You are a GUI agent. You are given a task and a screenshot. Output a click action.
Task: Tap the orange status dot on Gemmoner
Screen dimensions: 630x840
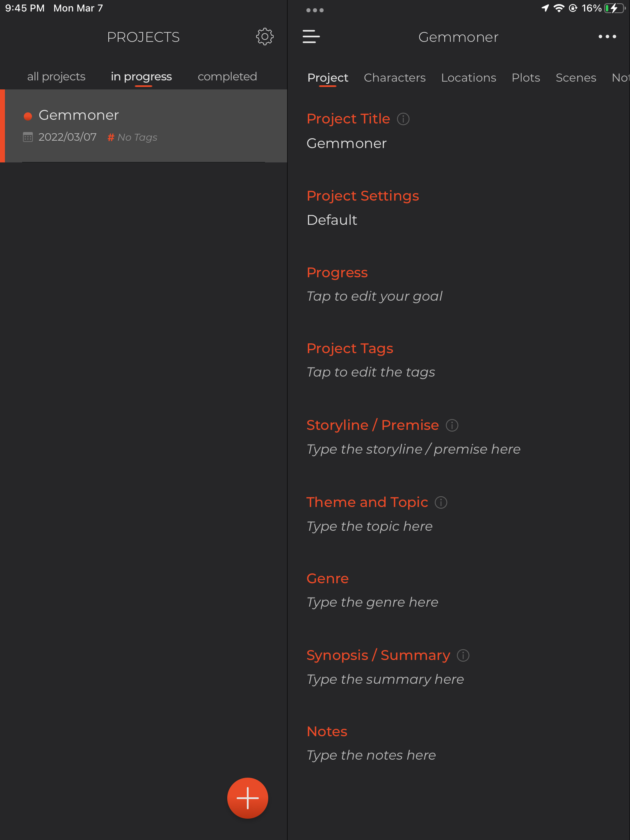coord(28,116)
